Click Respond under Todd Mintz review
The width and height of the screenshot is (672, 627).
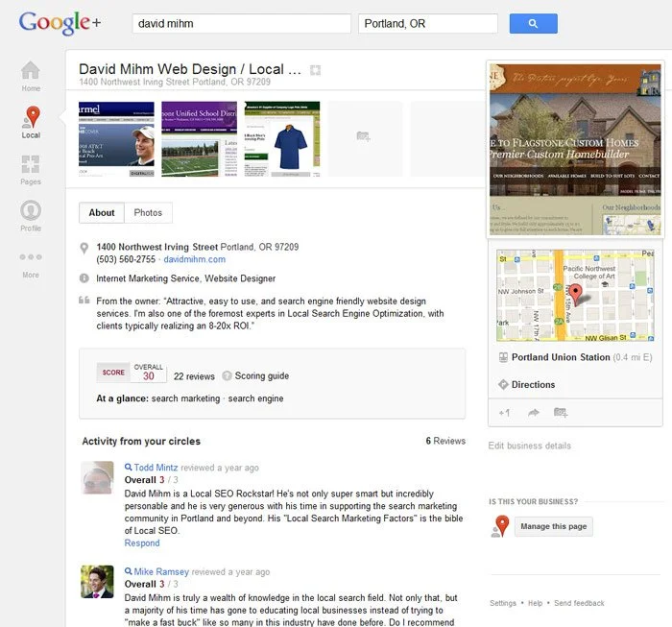tap(142, 543)
